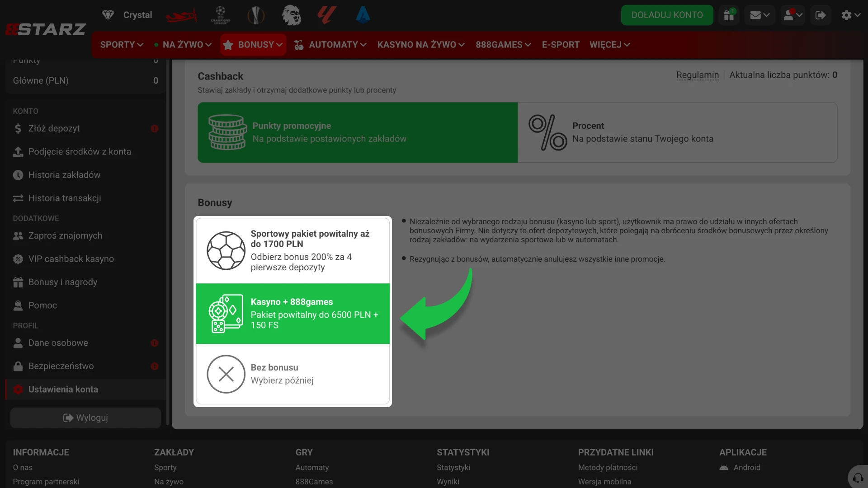Open the messages envelope icon

(x=759, y=15)
